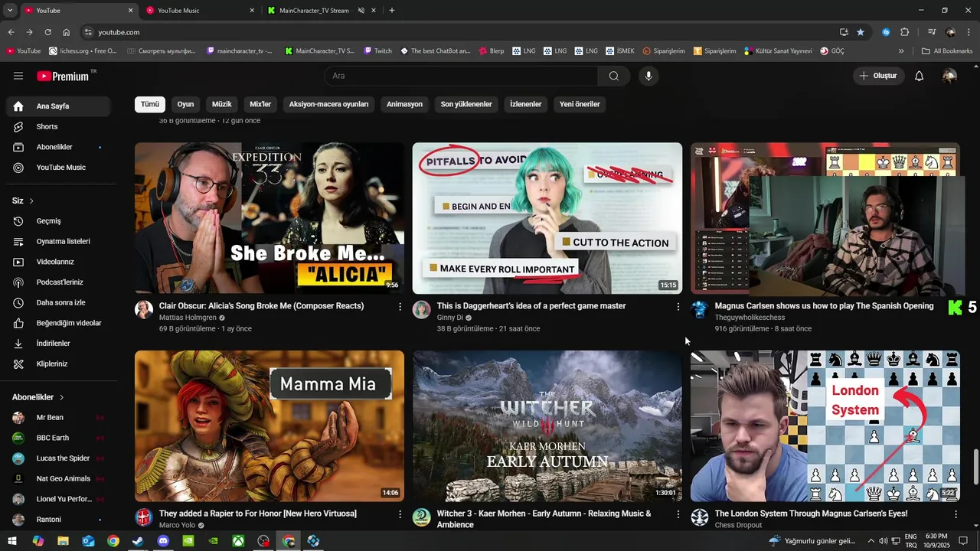The width and height of the screenshot is (980, 551).
Task: Unmute the MainCharacter_TV Stream tab
Action: [361, 11]
